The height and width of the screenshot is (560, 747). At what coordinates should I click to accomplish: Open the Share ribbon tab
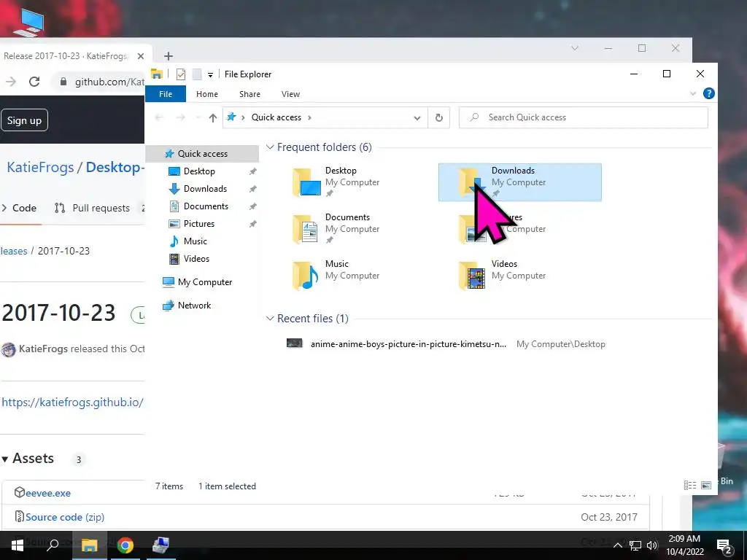[249, 94]
